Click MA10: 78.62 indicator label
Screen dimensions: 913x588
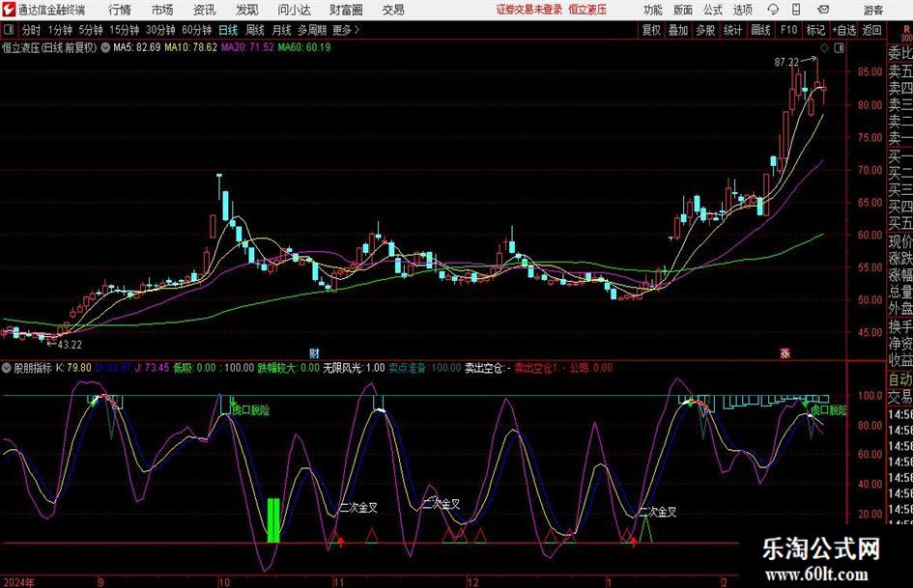pyautogui.click(x=190, y=47)
